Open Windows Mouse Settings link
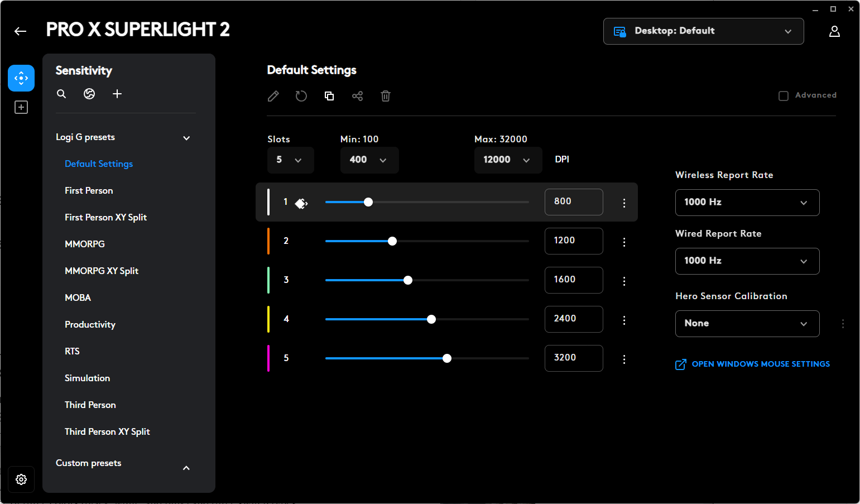The width and height of the screenshot is (860, 504). coord(752,364)
